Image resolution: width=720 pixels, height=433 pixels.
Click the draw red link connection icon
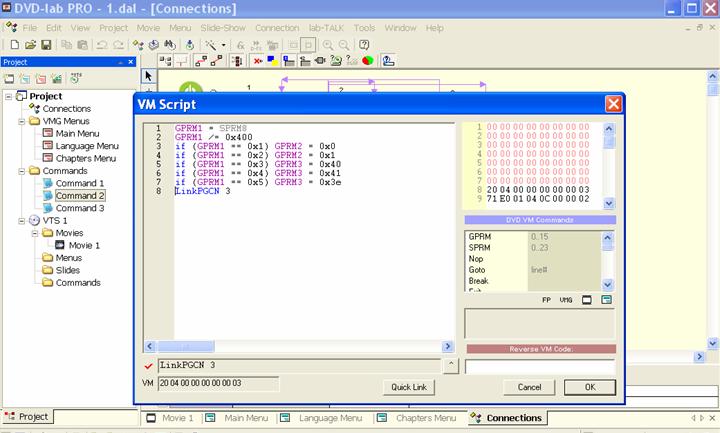pos(201,61)
